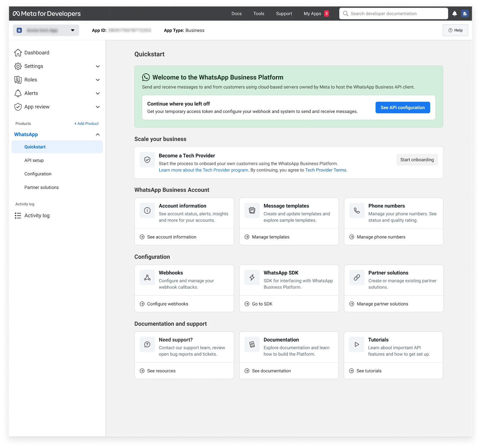The image size is (481, 448).
Task: Click the Meta for Developers logo
Action: pyautogui.click(x=47, y=14)
